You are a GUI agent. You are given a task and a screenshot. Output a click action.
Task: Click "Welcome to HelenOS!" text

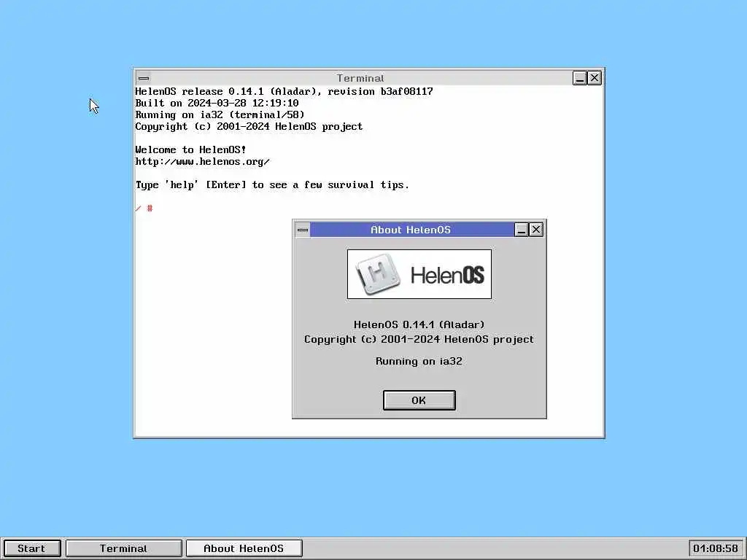190,150
